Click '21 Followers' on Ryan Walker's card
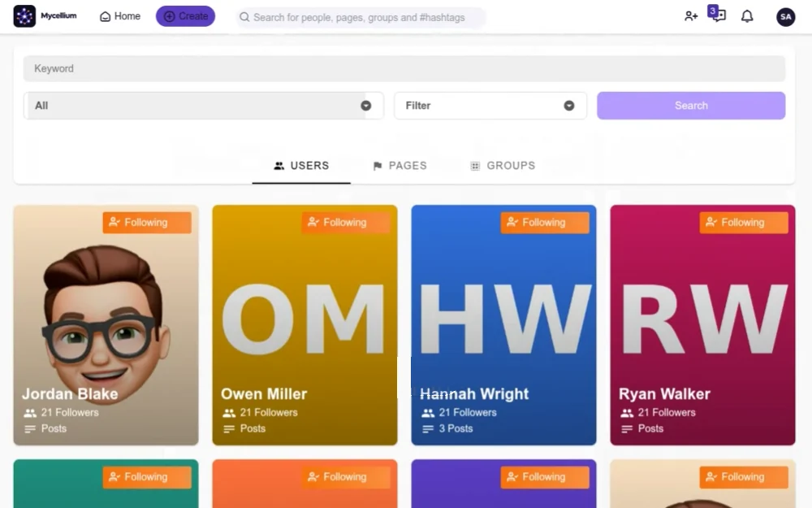Viewport: 812px width, 508px height. (667, 413)
